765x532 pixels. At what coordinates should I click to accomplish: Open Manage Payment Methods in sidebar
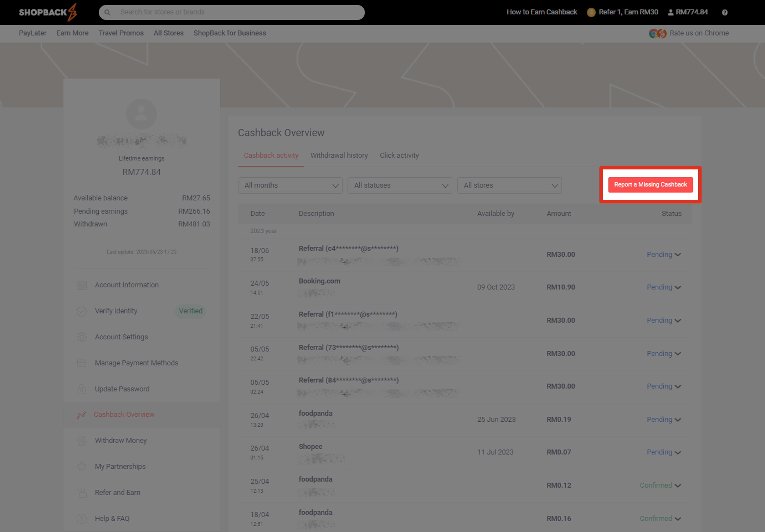(x=137, y=363)
